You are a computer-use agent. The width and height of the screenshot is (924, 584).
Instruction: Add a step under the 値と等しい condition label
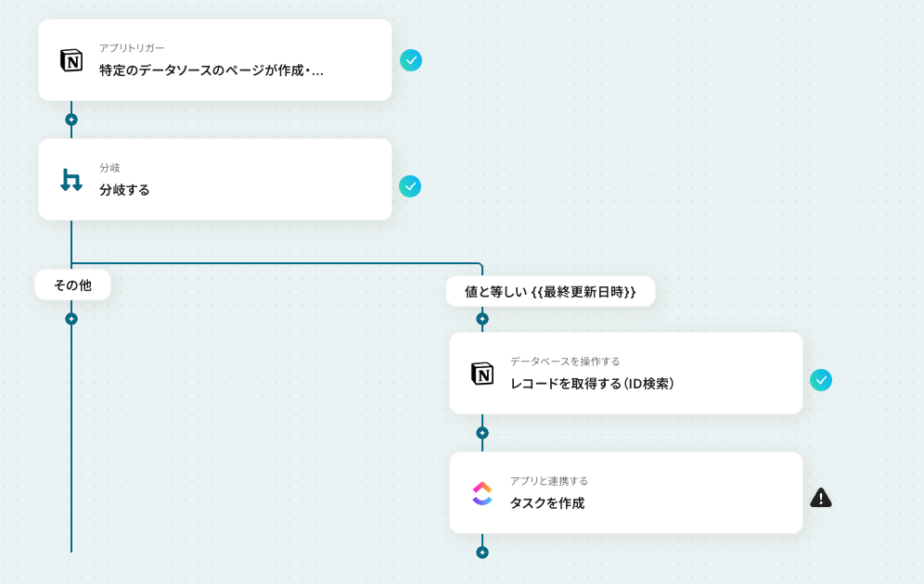pos(482,319)
